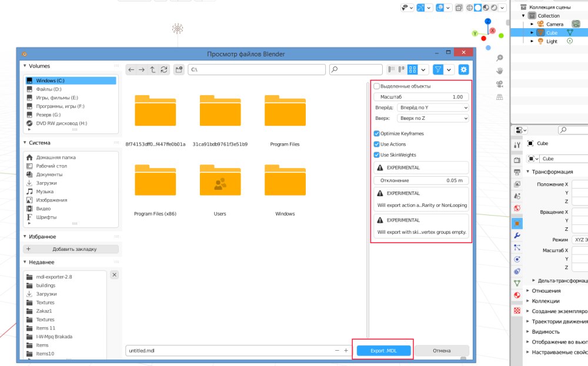Select DVD RW дисковод (H:) volume
Image resolution: width=588 pixels, height=366 pixels.
[71, 123]
